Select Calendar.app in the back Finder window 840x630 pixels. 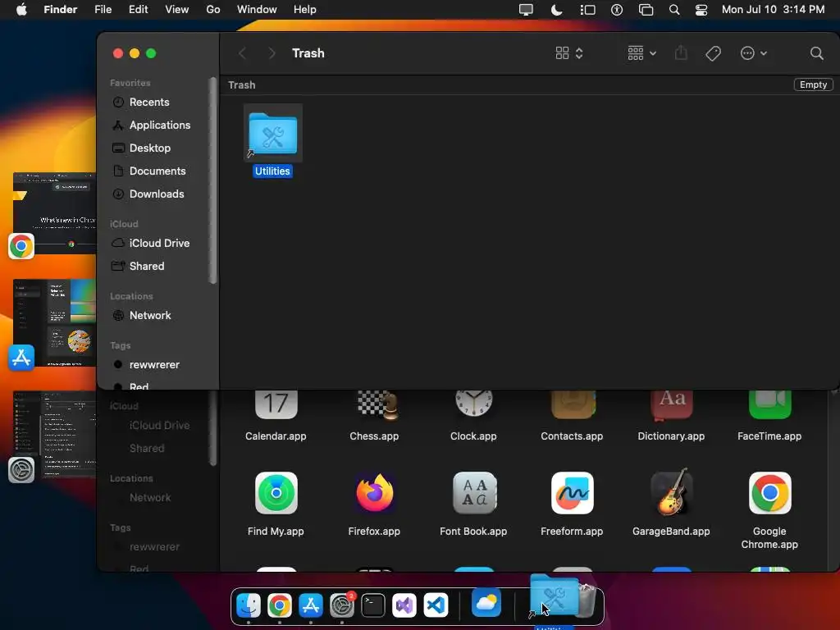(276, 418)
